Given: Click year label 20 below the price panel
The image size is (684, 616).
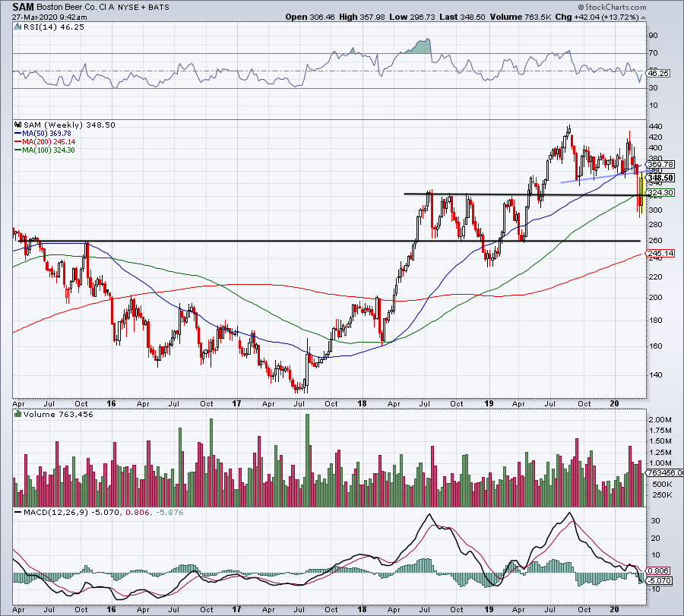Looking at the screenshot, I should point(614,403).
